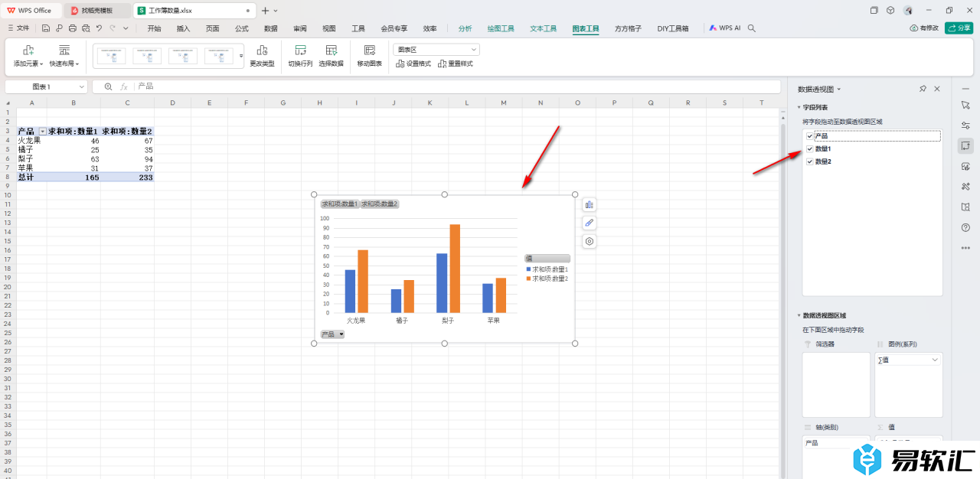The height and width of the screenshot is (479, 980).
Task: Switch to the 公式 ribbon tab
Action: point(242,28)
